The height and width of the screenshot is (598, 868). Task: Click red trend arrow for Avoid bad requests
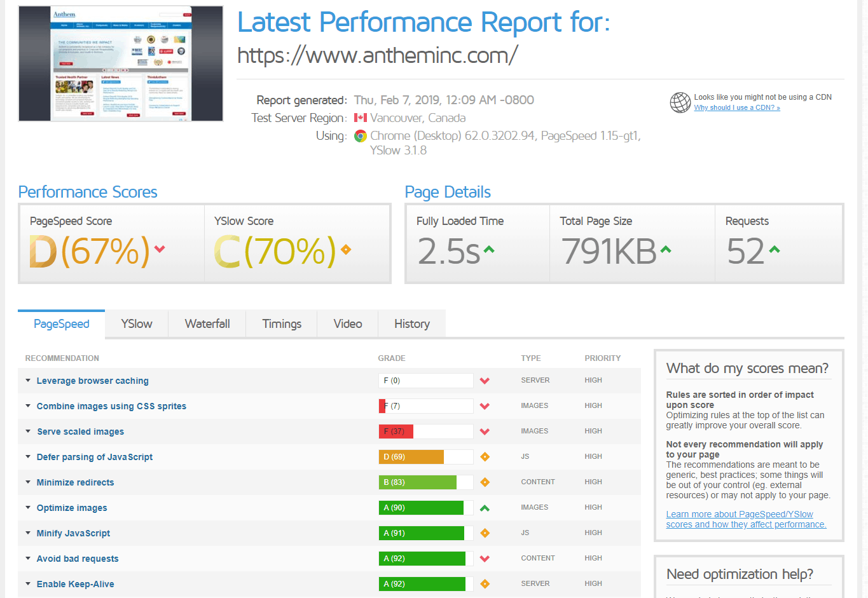coord(485,559)
